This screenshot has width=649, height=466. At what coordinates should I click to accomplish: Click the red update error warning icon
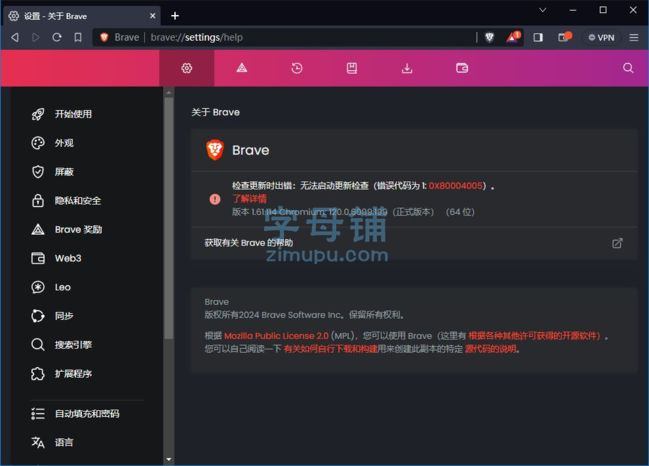pyautogui.click(x=215, y=199)
